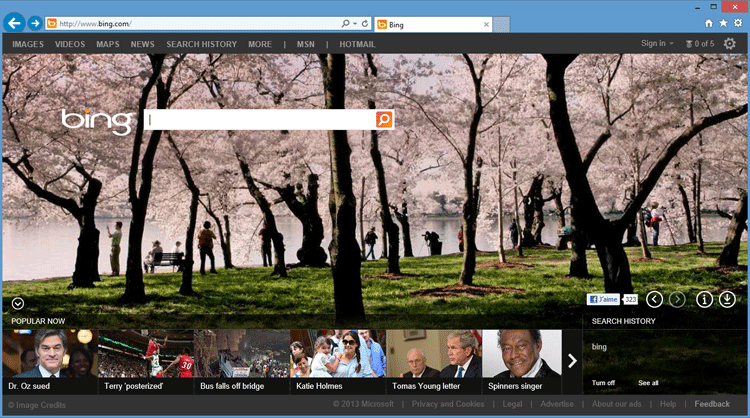The height and width of the screenshot is (418, 750).
Task: Click the orange Bing search magnifier button
Action: pos(384,120)
